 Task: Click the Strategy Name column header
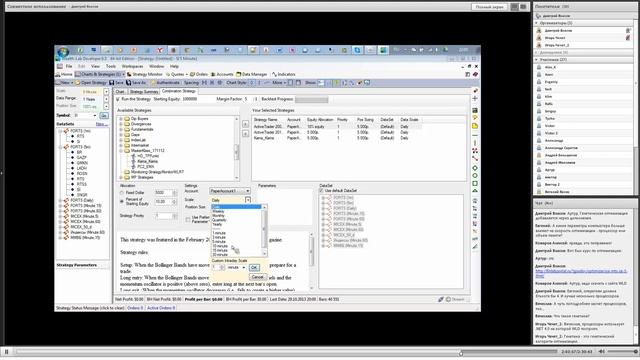point(266,120)
